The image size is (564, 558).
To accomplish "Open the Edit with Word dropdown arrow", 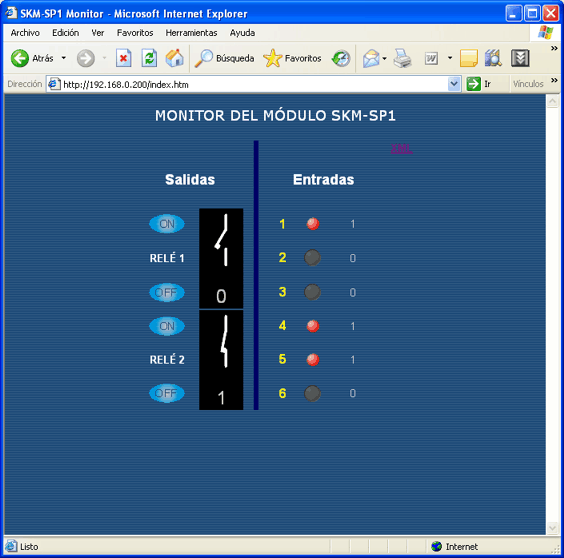I will click(450, 58).
